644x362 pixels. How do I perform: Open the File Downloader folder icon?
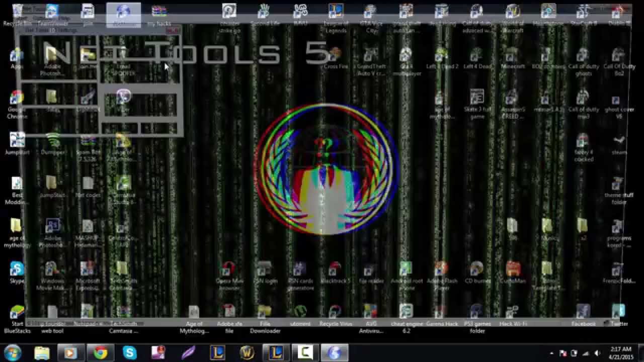pos(265,319)
